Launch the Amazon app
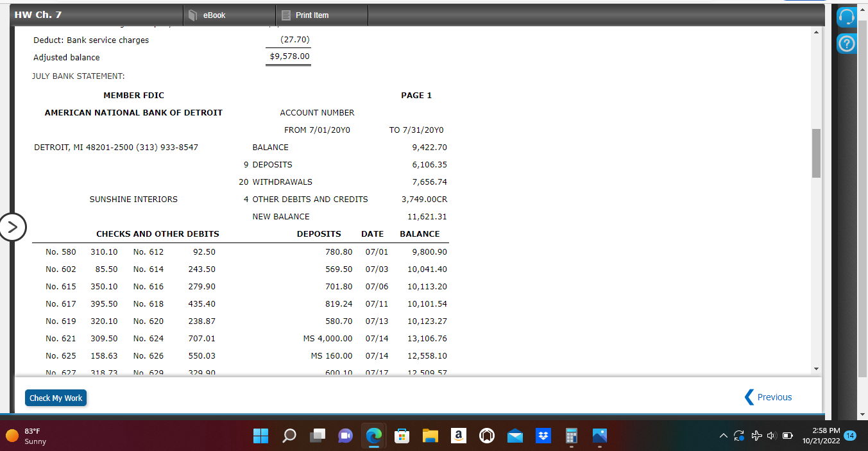This screenshot has height=451, width=868. click(x=458, y=436)
